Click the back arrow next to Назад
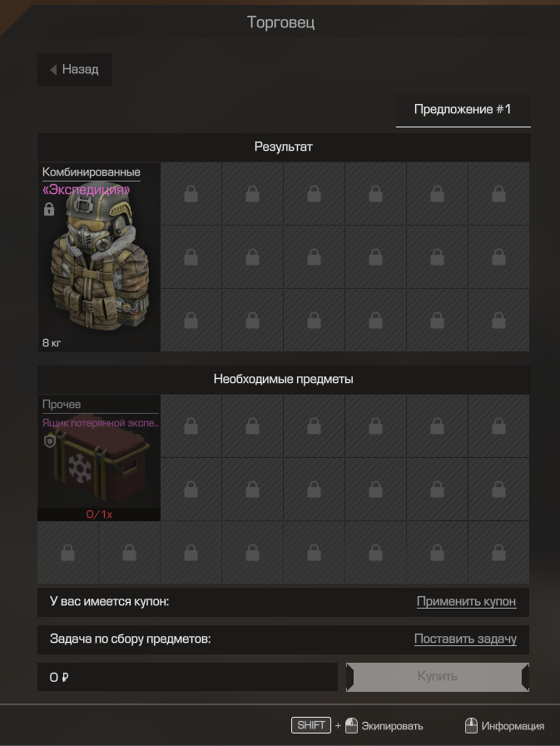The height and width of the screenshot is (746, 560). (53, 70)
